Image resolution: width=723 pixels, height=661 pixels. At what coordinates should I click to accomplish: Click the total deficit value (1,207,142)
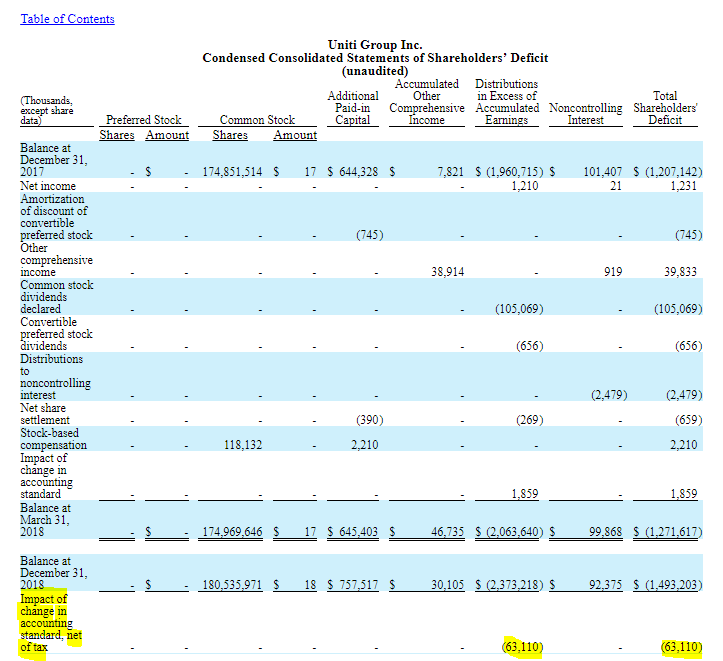[x=673, y=172]
